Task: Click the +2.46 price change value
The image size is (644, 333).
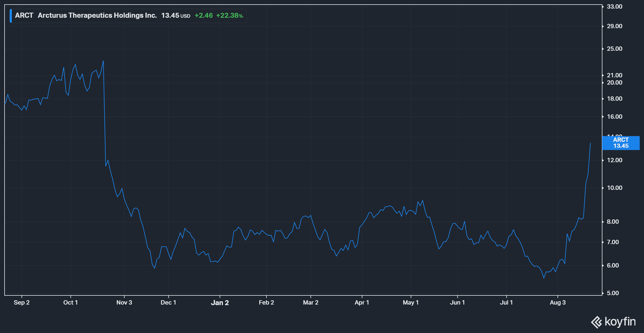Action: point(204,16)
